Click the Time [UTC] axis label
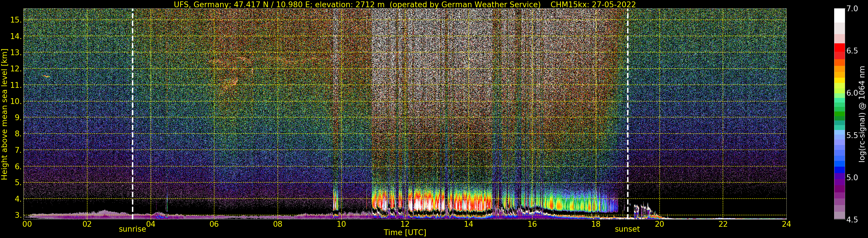 (x=405, y=232)
